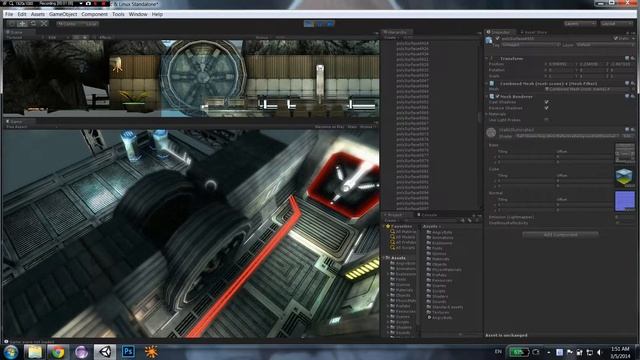Click the Step frame button
This screenshot has height=360, width=640.
pos(330,24)
